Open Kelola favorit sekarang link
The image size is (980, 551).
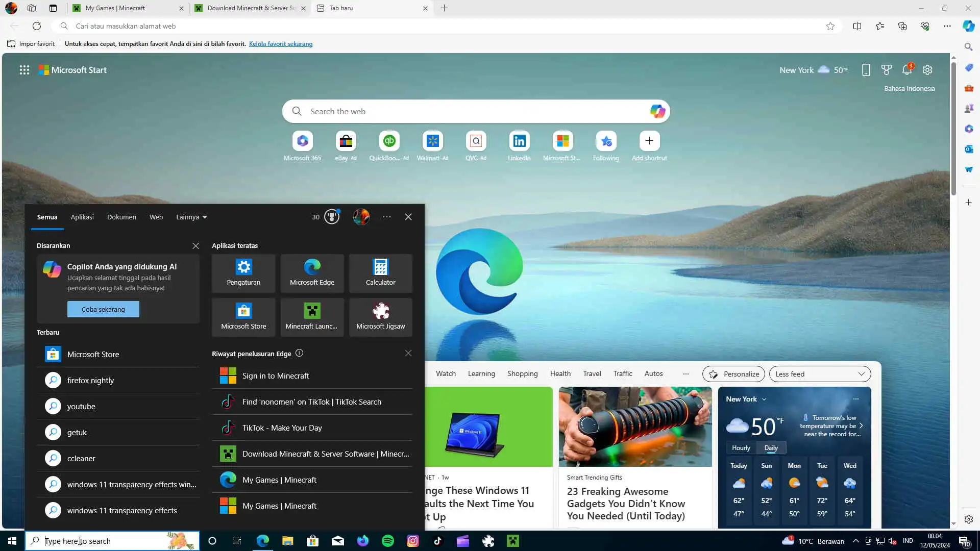pos(281,44)
